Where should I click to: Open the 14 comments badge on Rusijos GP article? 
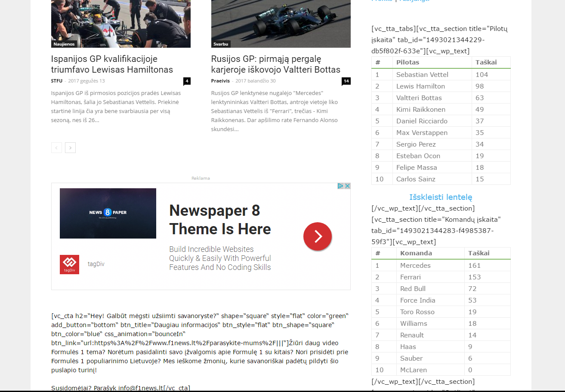tap(346, 81)
